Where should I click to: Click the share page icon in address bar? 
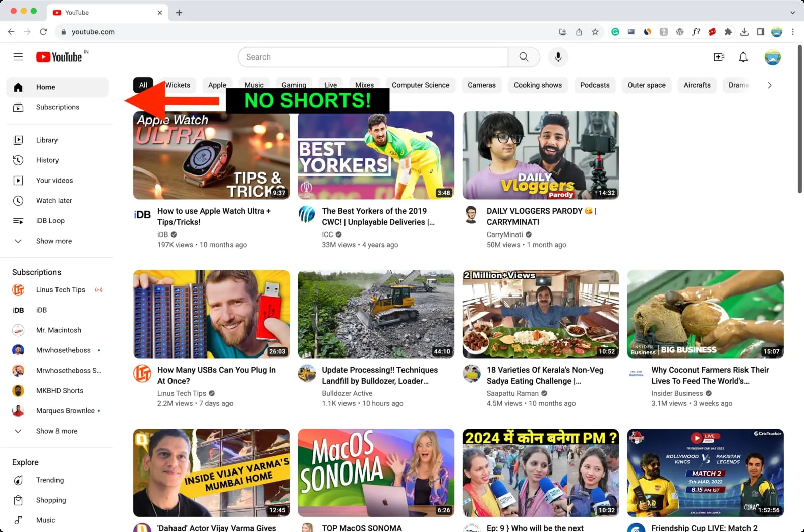coord(579,32)
